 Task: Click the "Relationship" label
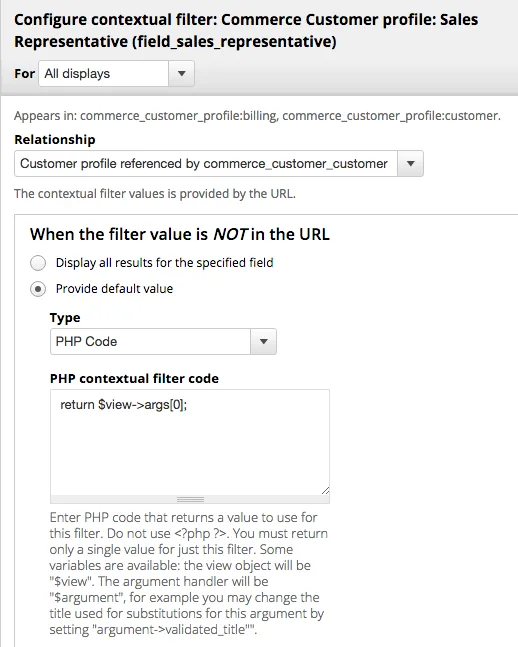tap(55, 139)
